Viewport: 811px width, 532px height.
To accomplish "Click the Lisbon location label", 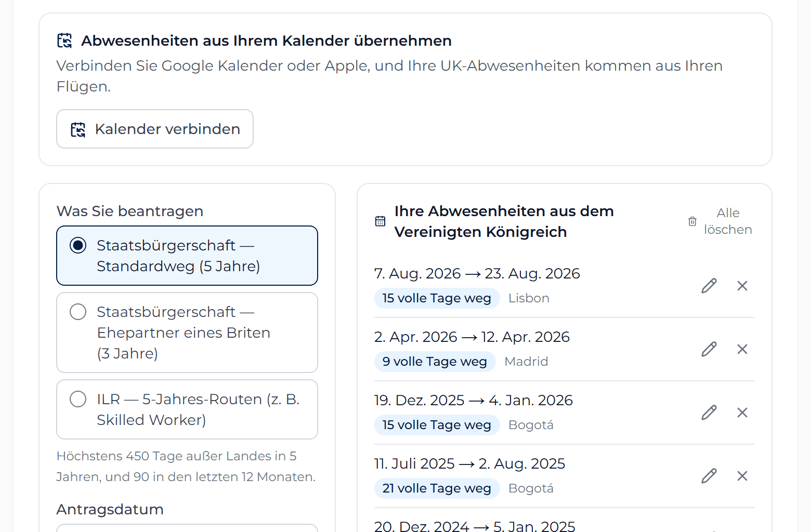I will click(x=529, y=298).
